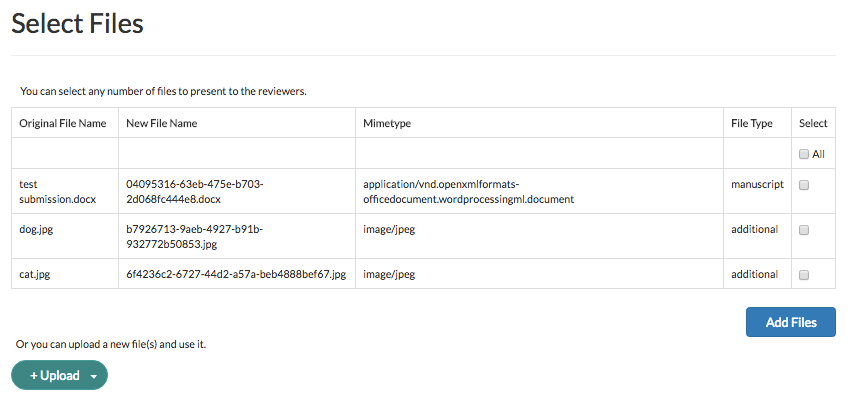
Task: Select the cat.jpg file checkbox
Action: click(804, 275)
